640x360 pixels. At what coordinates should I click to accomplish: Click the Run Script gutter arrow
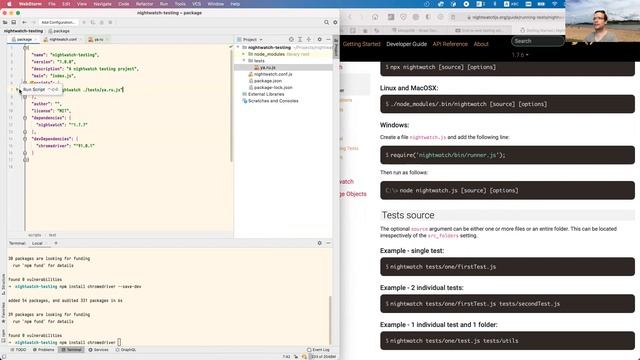tap(18, 89)
